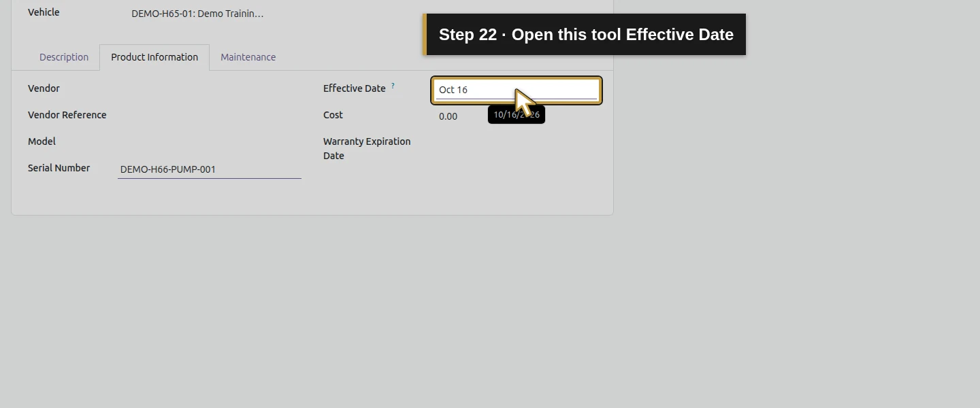The width and height of the screenshot is (980, 408).
Task: Open the Description tab
Action: 64,57
